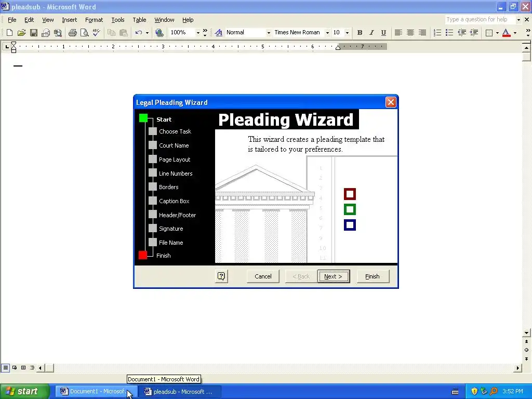532x399 pixels.
Task: Click the Select Browse Object button
Action: 526,350
